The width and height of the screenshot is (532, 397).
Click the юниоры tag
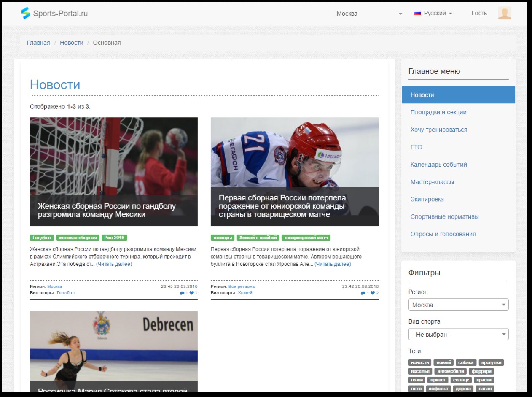tap(223, 238)
